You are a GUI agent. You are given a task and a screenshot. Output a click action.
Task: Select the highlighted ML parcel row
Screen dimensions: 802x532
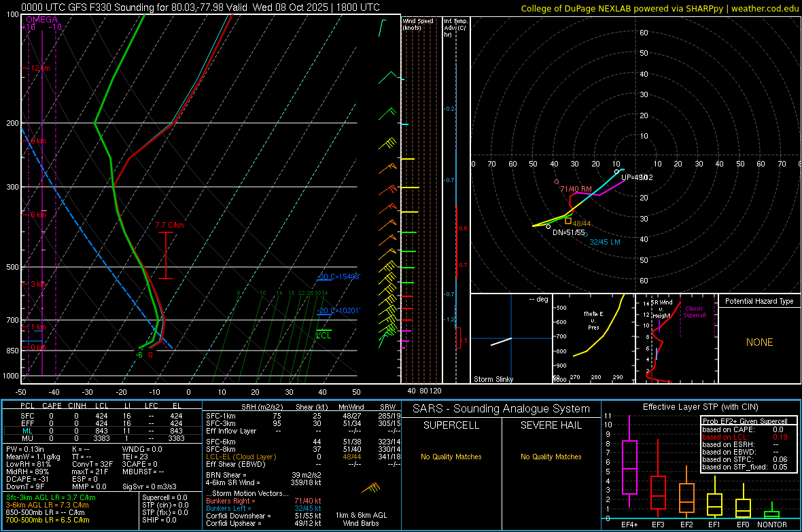103,431
